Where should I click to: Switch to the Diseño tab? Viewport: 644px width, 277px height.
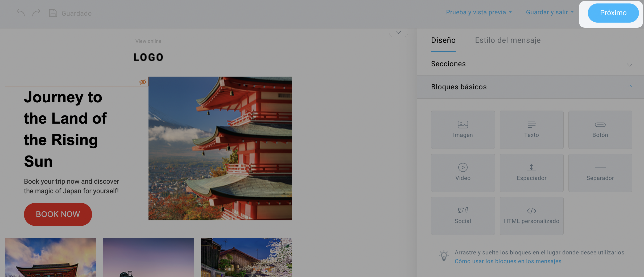tap(443, 40)
